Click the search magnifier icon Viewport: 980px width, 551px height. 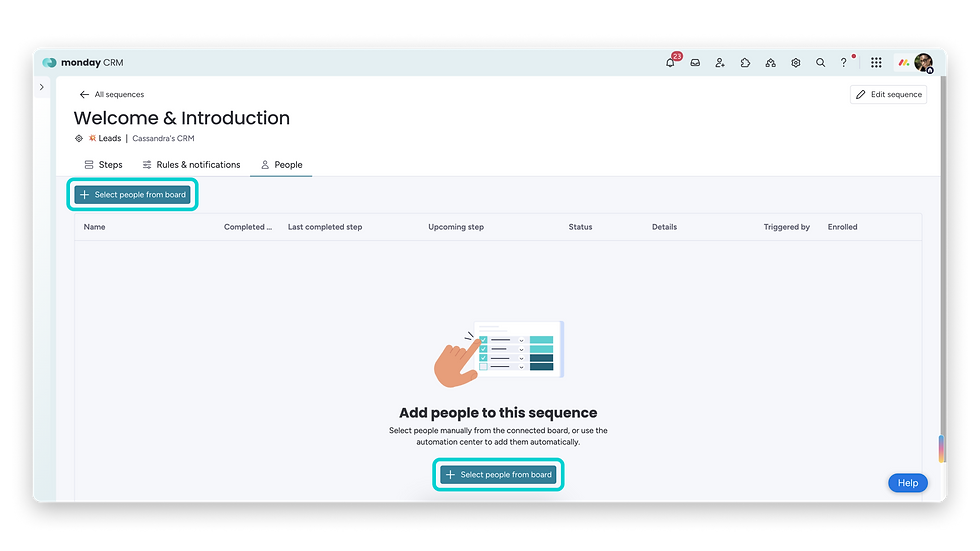coord(821,62)
